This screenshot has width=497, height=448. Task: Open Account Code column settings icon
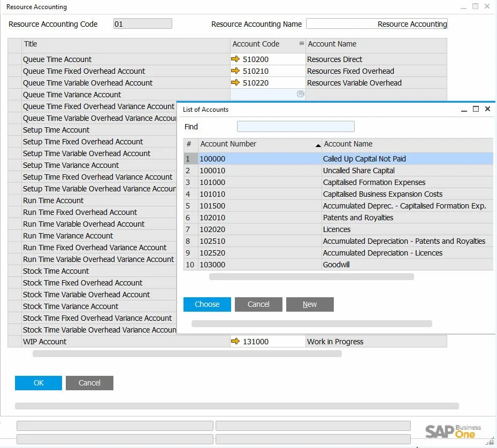pyautogui.click(x=301, y=43)
